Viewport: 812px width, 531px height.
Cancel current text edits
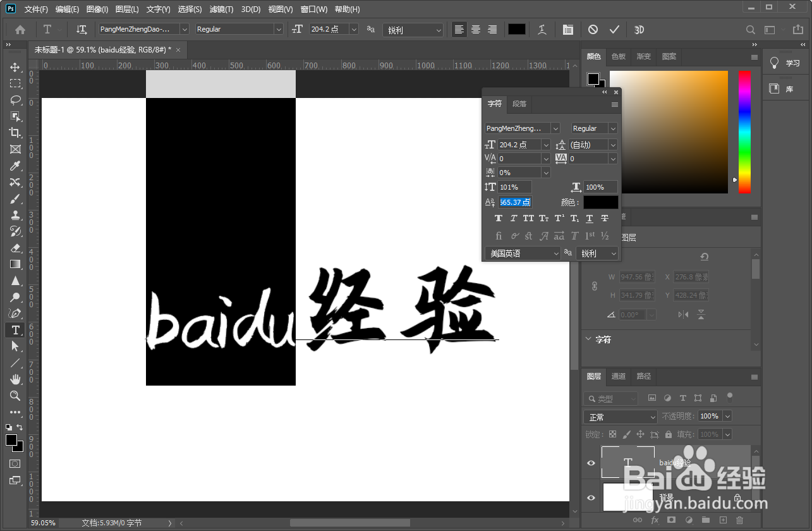593,29
